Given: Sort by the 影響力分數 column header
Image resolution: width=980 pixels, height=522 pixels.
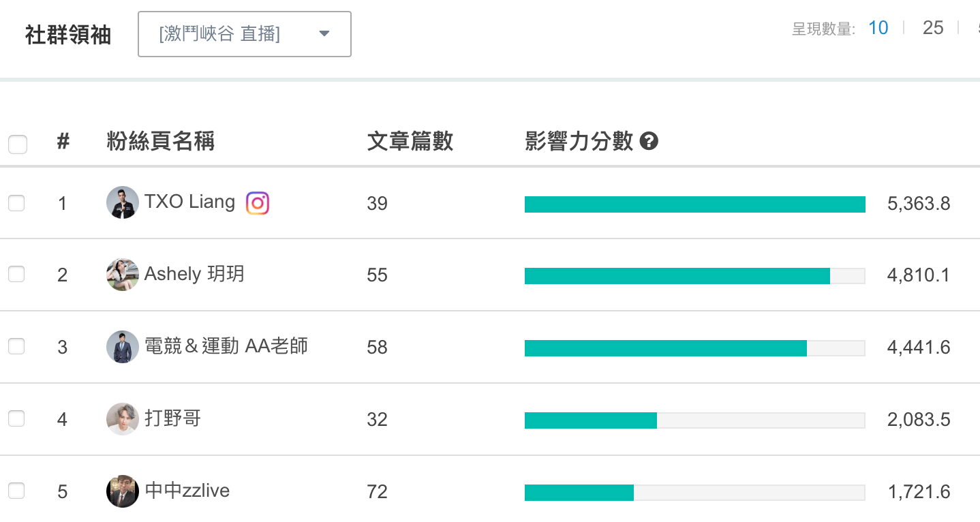Looking at the screenshot, I should pos(579,142).
